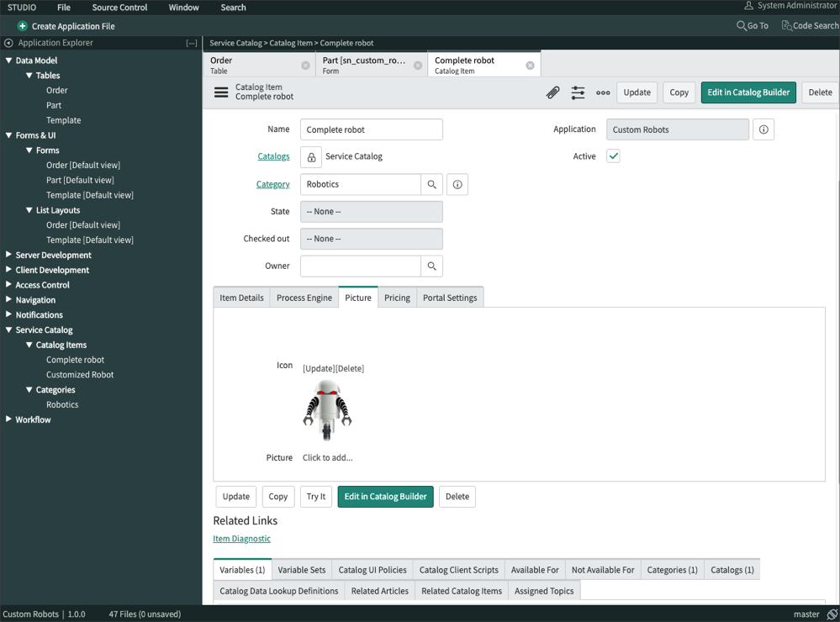Click the lock icon next to Catalogs
The image size is (840, 622).
coord(309,156)
